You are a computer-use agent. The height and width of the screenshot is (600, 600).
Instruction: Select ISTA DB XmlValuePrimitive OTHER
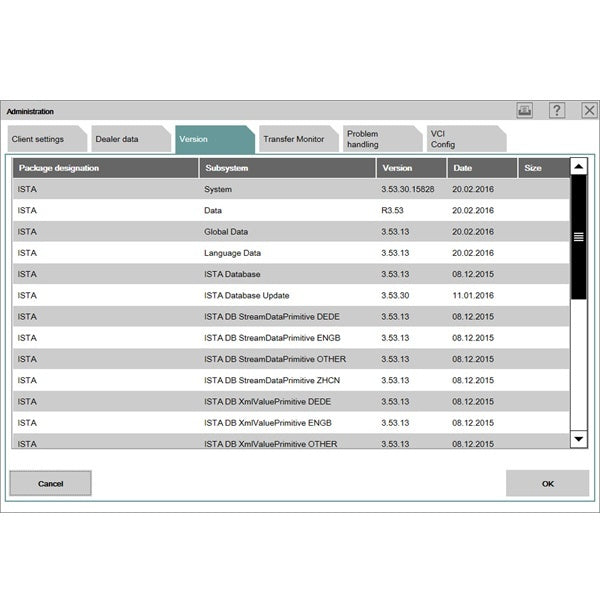coord(271,444)
